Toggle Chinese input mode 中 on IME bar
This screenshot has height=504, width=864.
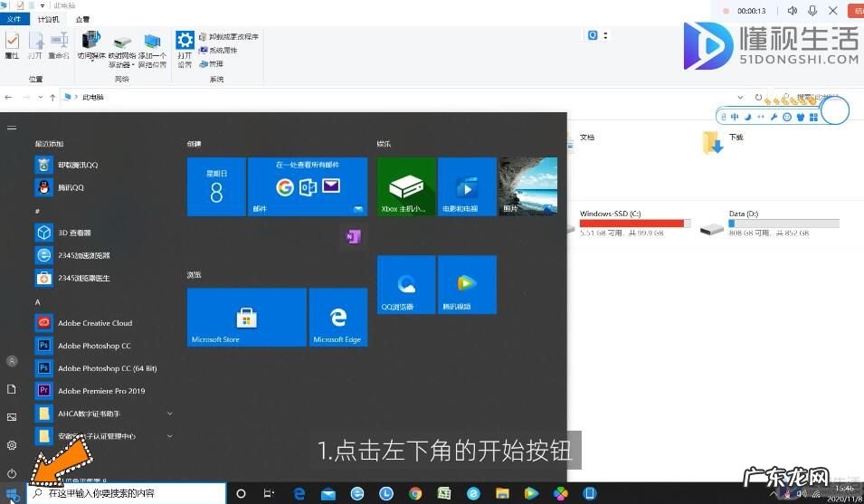[x=735, y=117]
